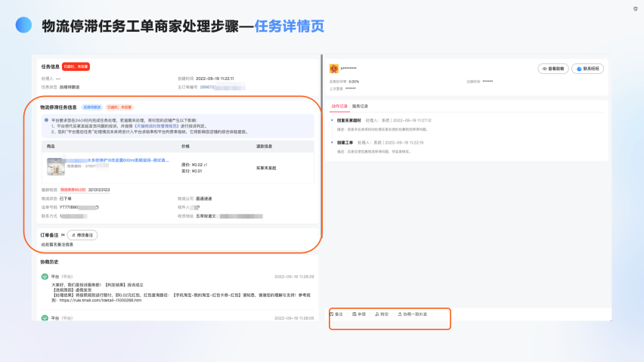Click the 实付 ¥0.01 price text
Image resolution: width=644 pixels, height=362 pixels.
191,171
